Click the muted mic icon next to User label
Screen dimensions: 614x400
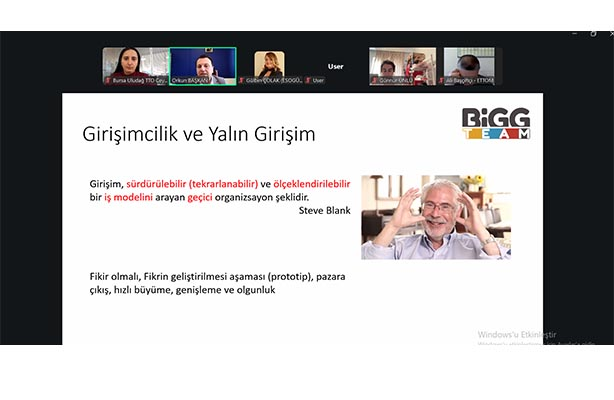pyautogui.click(x=308, y=80)
